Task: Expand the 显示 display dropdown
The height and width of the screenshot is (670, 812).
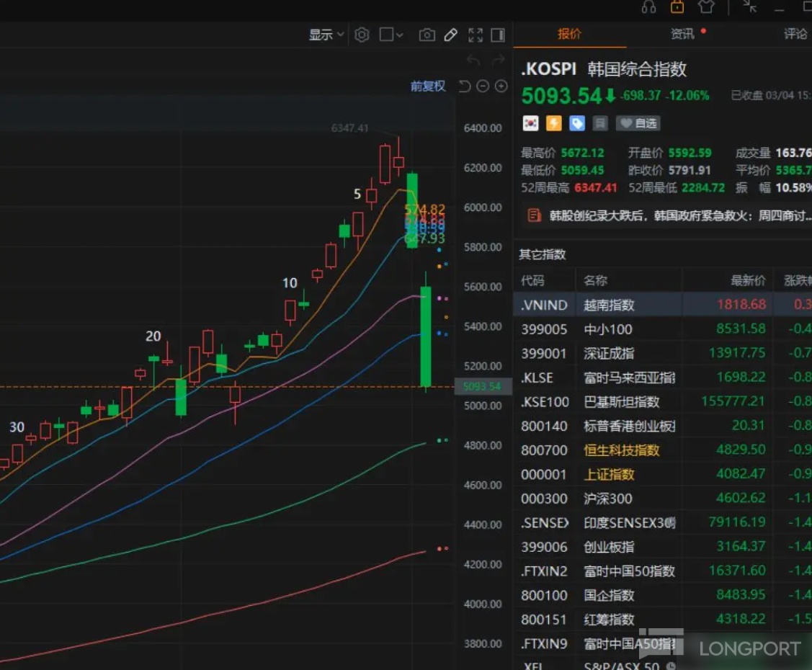Action: click(x=327, y=35)
